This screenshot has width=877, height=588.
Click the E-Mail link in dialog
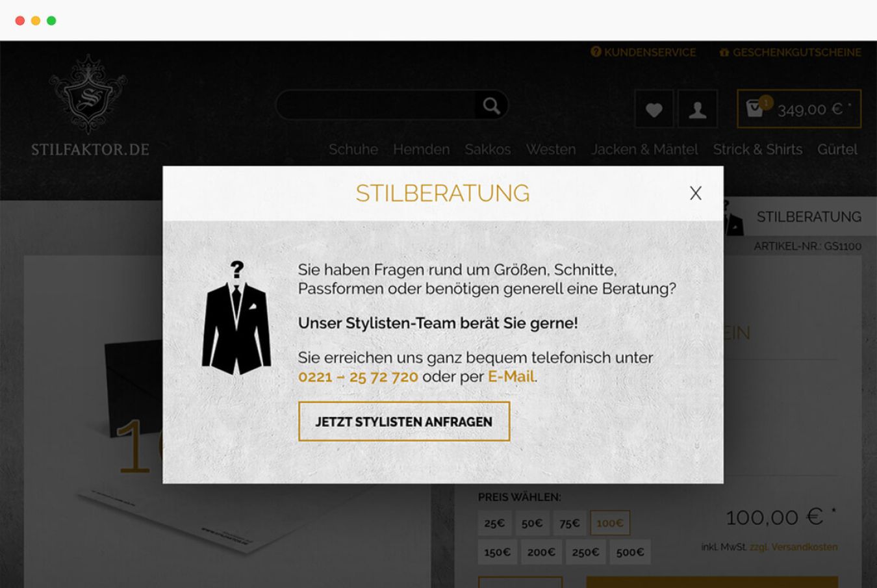511,376
